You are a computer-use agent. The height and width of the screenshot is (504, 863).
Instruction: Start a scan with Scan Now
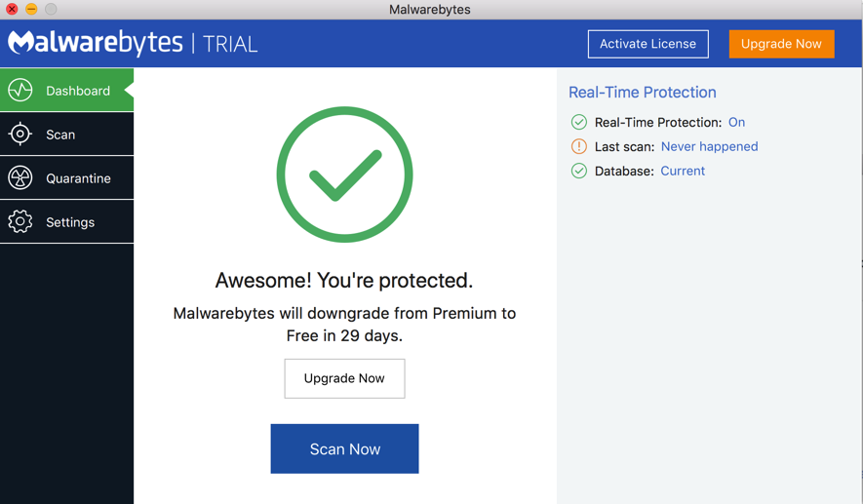pos(344,448)
